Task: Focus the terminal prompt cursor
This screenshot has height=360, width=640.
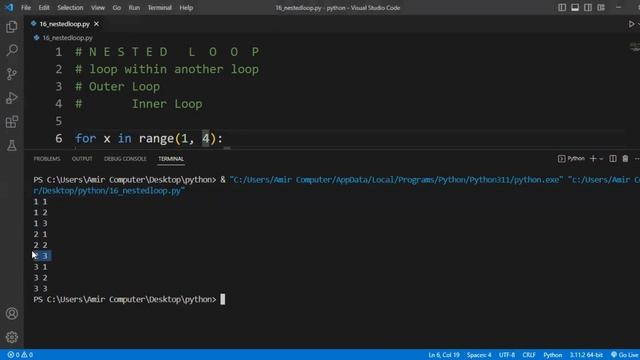Action: point(222,300)
